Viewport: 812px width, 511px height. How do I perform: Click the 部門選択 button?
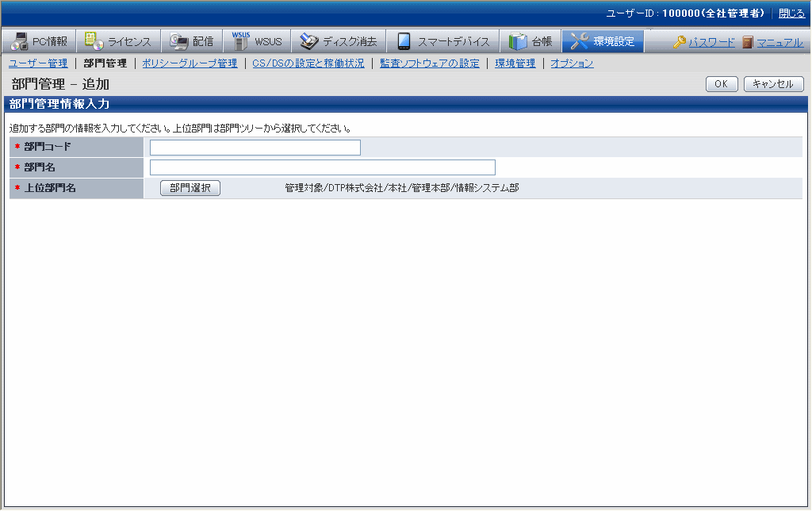(x=190, y=187)
